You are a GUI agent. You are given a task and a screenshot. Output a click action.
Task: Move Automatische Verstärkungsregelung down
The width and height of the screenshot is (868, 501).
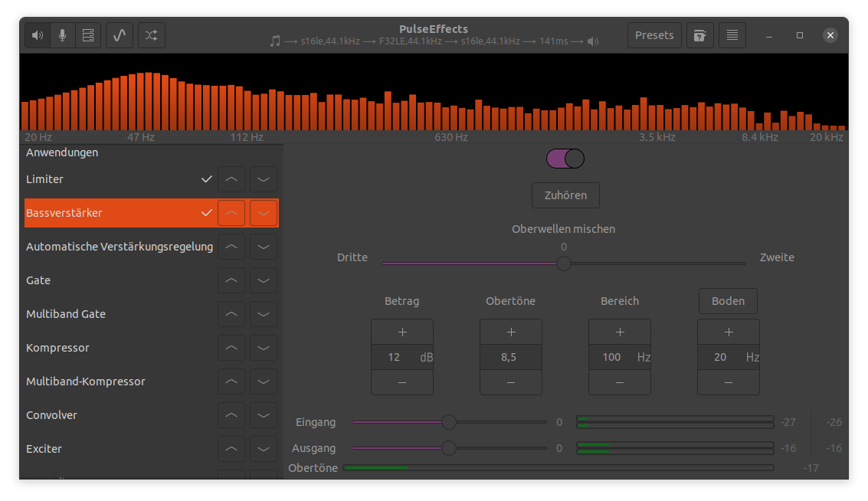click(264, 247)
